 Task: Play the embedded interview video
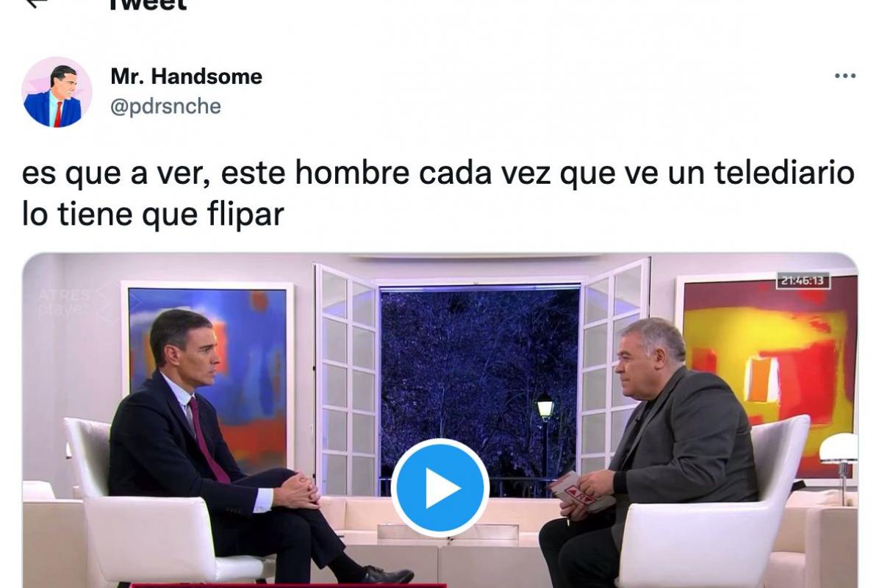click(440, 489)
